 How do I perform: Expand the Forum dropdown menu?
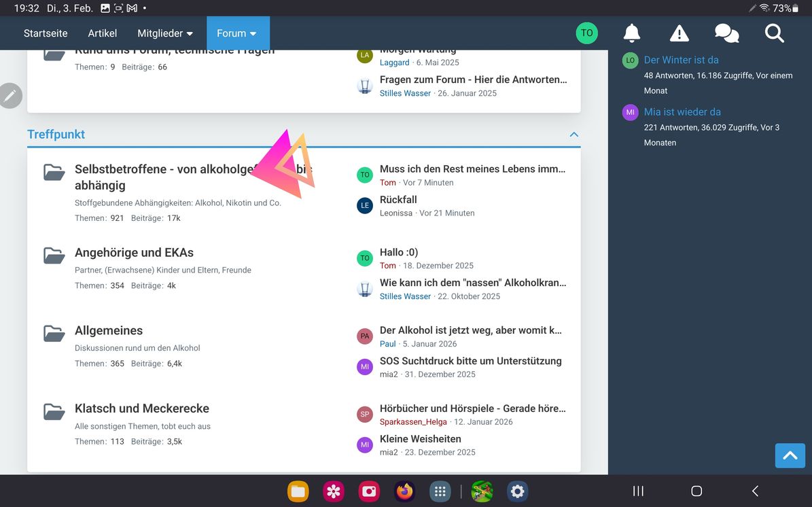pos(238,33)
